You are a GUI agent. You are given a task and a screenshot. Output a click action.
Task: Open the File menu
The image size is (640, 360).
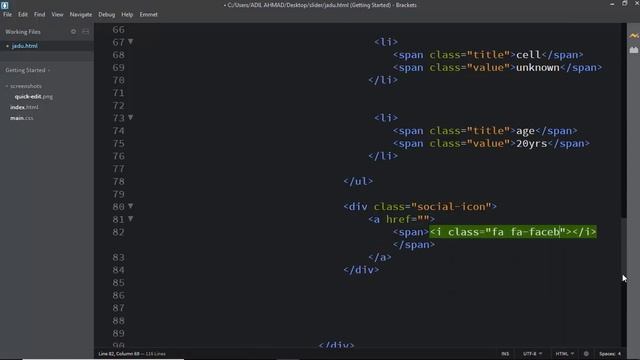7,14
